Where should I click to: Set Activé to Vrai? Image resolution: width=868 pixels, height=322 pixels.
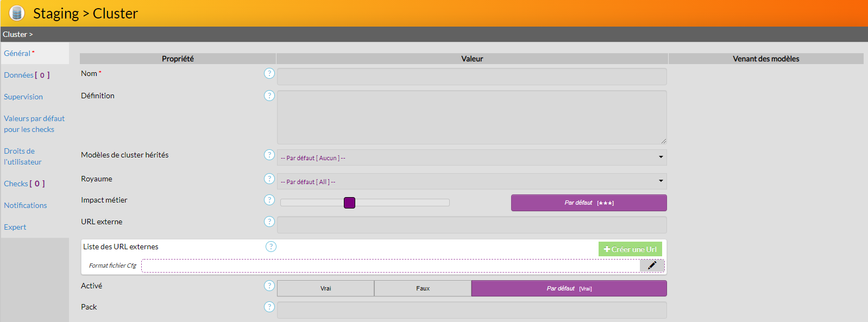325,288
